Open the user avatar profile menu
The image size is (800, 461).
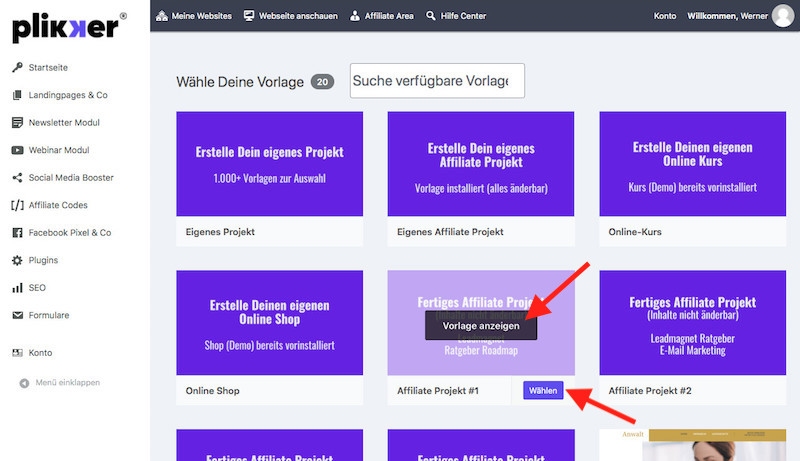[783, 16]
